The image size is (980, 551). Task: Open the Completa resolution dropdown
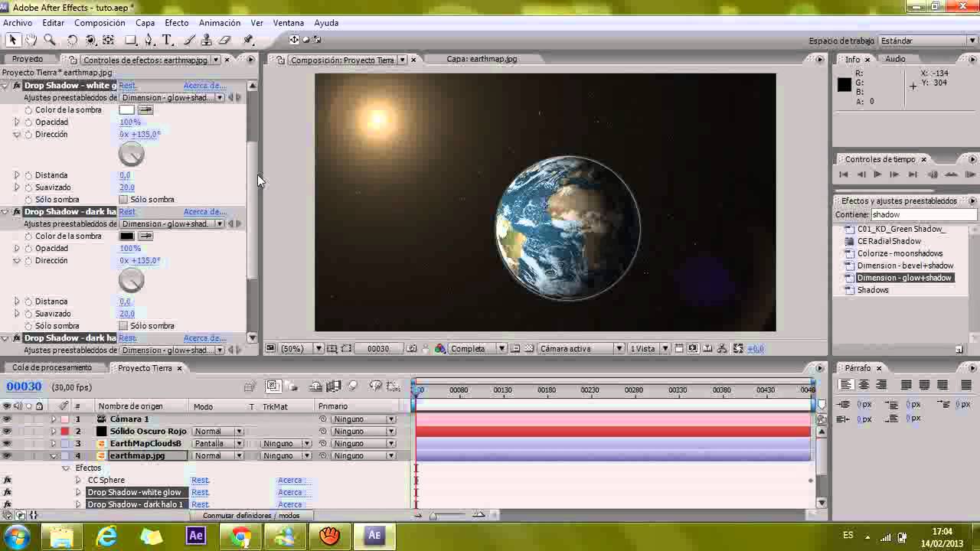[x=477, y=348]
